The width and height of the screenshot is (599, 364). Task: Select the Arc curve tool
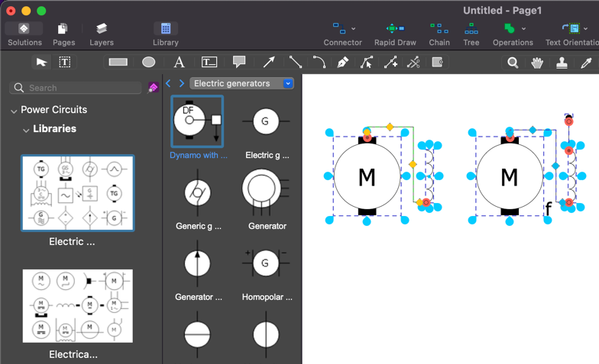tap(319, 62)
